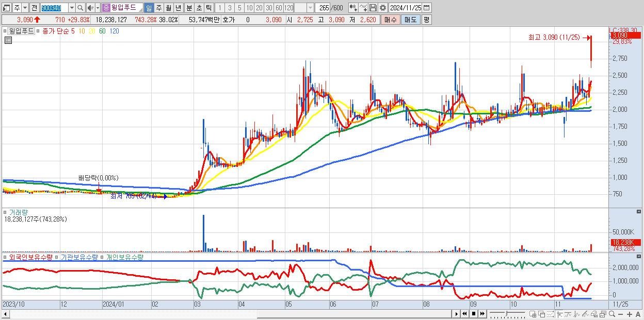Open chart settings gear icon

[x=382, y=8]
